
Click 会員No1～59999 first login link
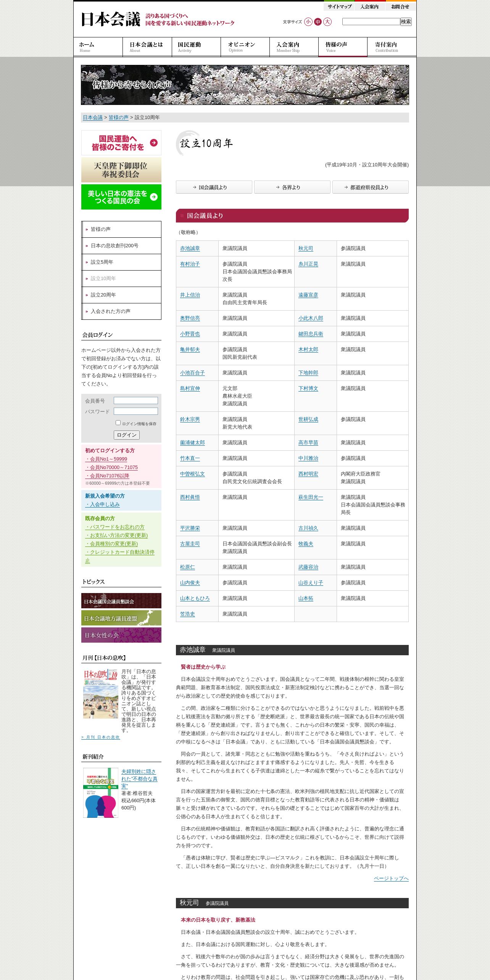pyautogui.click(x=106, y=459)
